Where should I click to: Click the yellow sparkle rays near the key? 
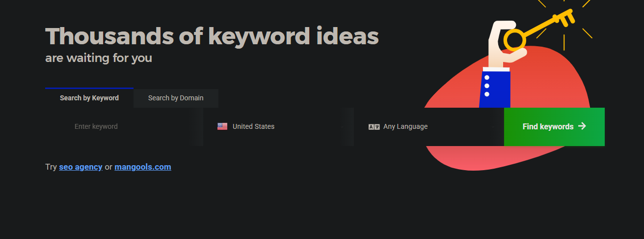pos(587,33)
